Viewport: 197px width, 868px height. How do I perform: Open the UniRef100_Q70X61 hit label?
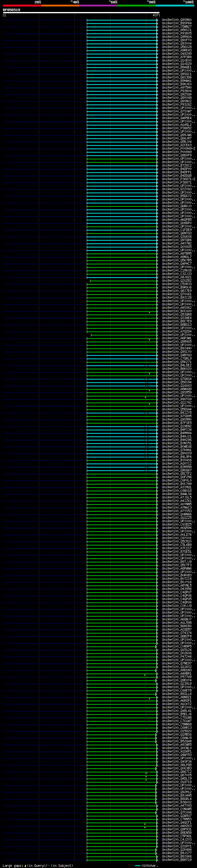pyautogui.click(x=177, y=294)
